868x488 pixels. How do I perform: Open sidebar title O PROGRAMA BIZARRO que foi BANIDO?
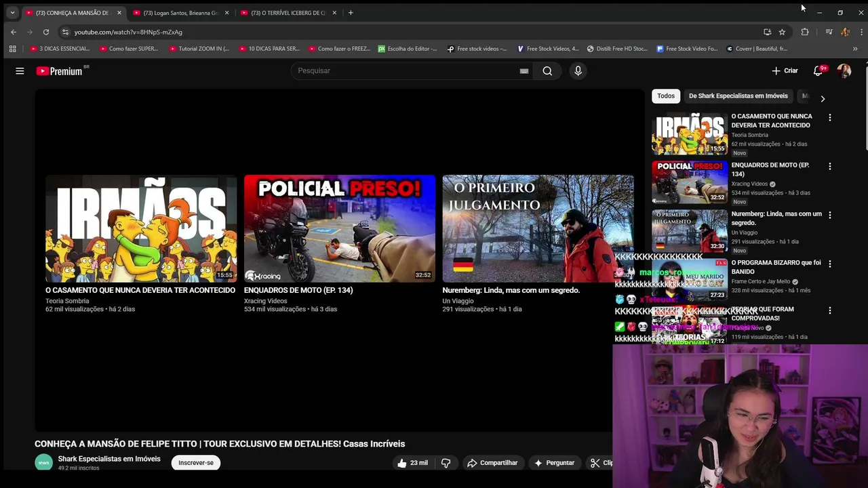click(776, 267)
